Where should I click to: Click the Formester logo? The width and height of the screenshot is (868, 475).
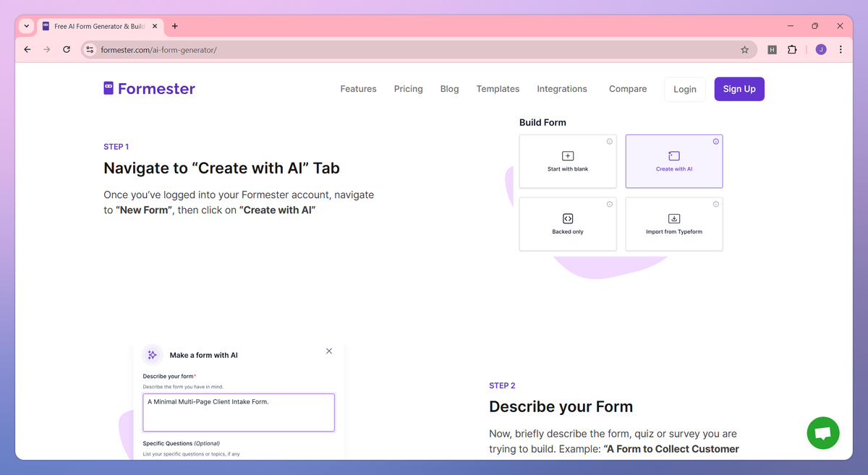click(150, 89)
